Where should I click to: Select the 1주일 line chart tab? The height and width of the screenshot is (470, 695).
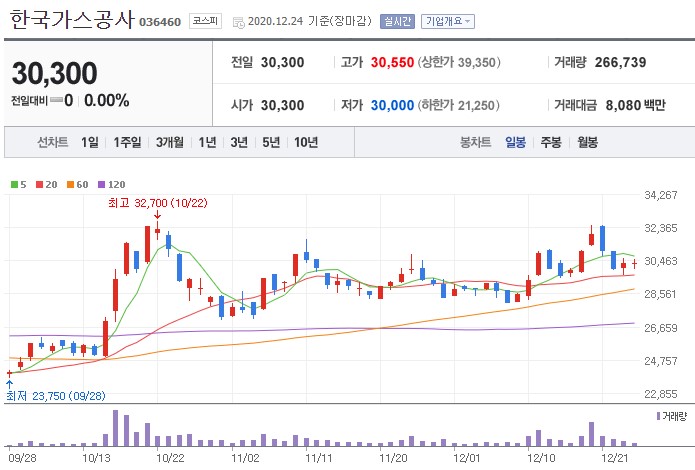pos(127,142)
